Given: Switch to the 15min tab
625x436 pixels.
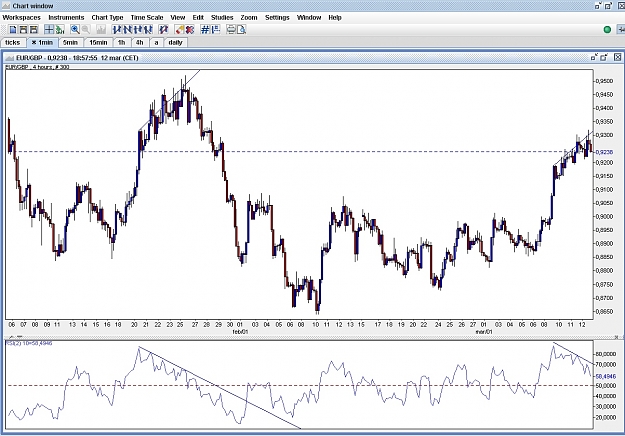Looking at the screenshot, I should point(98,43).
